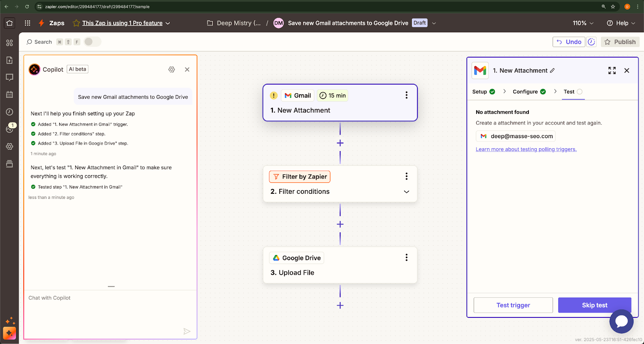Bookmark page with browser star icon
The height and width of the screenshot is (344, 644).
613,6
